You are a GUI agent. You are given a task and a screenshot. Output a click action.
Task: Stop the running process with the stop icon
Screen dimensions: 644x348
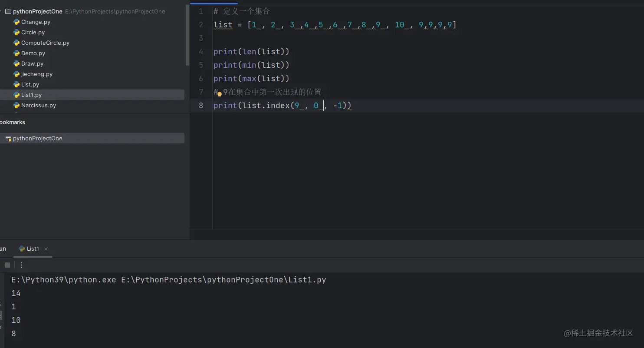pyautogui.click(x=7, y=265)
